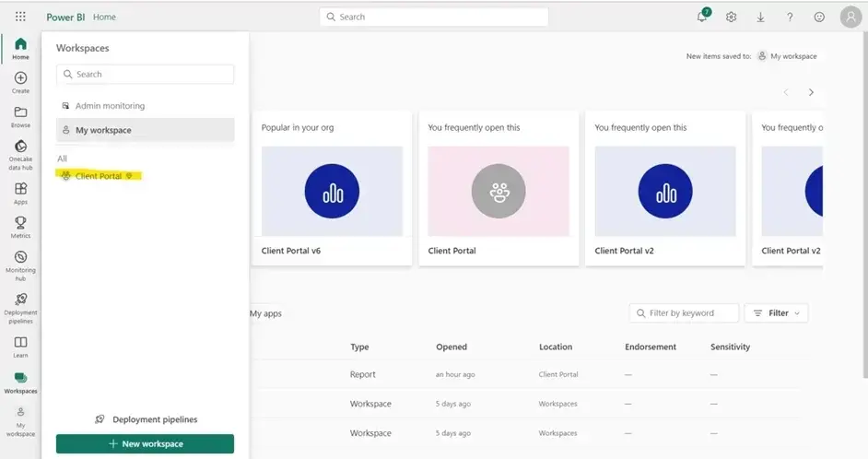Select My workspace in Workspaces panel
Screen dimensions: 868x459
[145, 130]
